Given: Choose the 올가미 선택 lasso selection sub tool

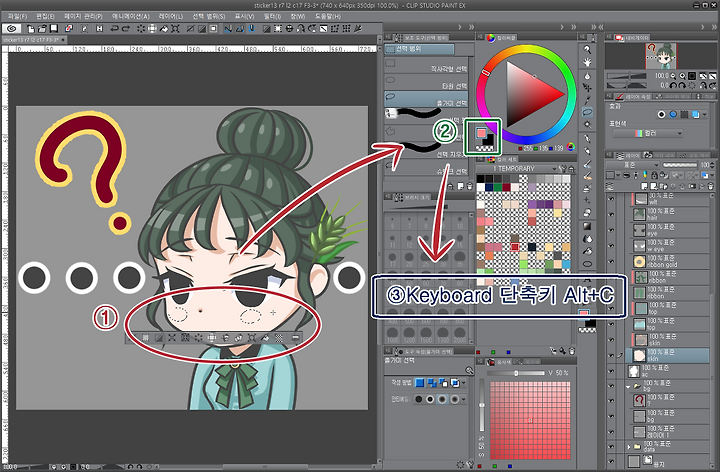Looking at the screenshot, I should point(426,99).
